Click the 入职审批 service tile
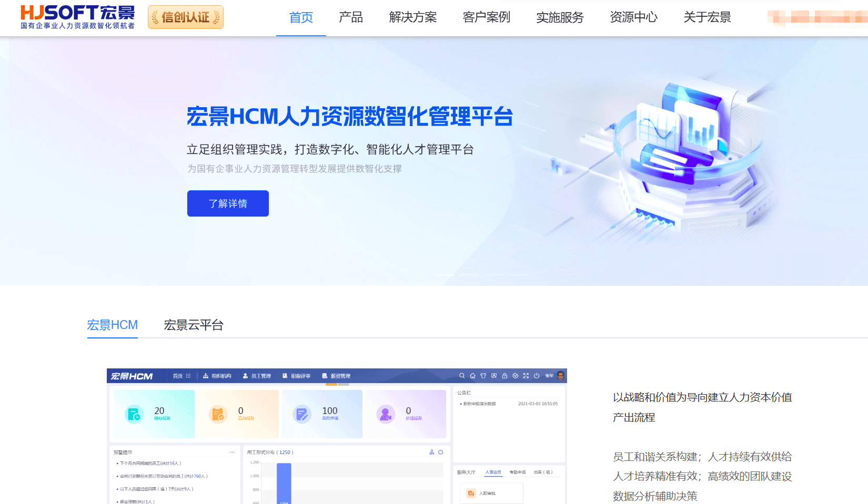Viewport: 868px width, 504px height. (492, 493)
